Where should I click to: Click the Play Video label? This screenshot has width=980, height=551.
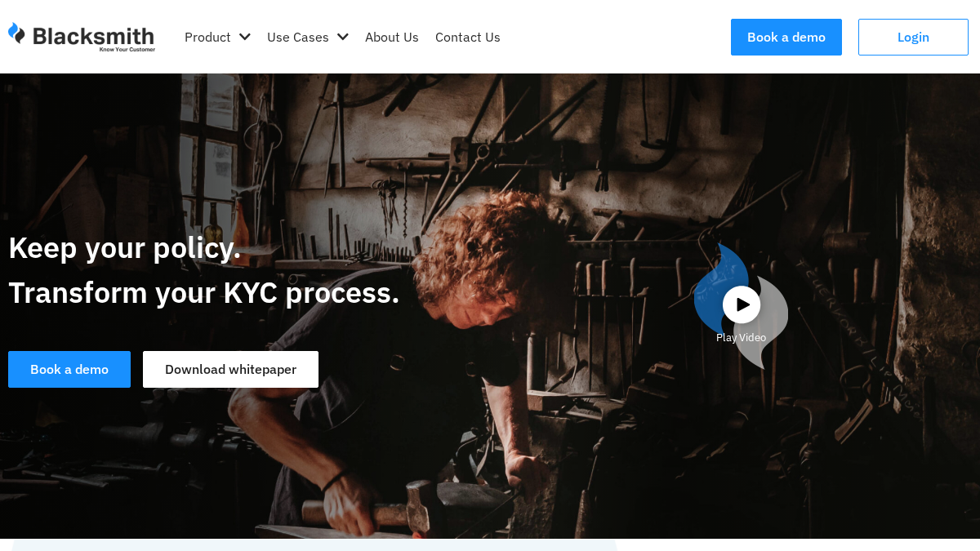[x=742, y=337]
